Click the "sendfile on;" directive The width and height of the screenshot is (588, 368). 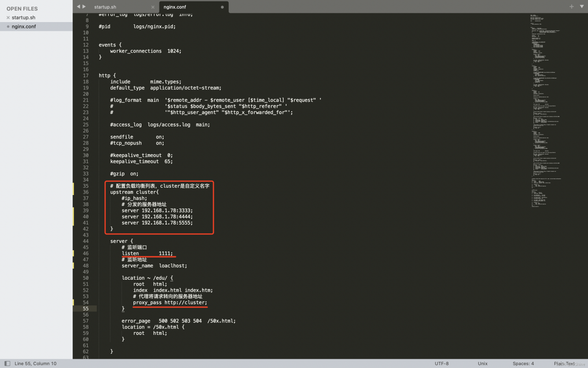coord(137,137)
